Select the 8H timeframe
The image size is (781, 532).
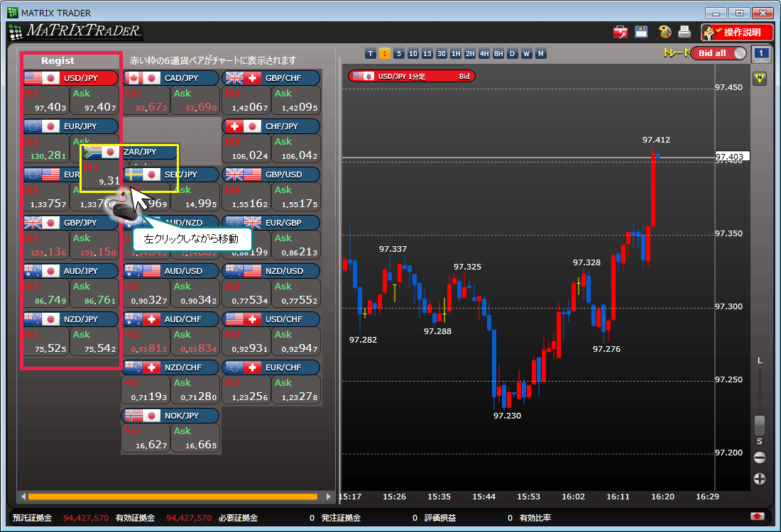498,53
